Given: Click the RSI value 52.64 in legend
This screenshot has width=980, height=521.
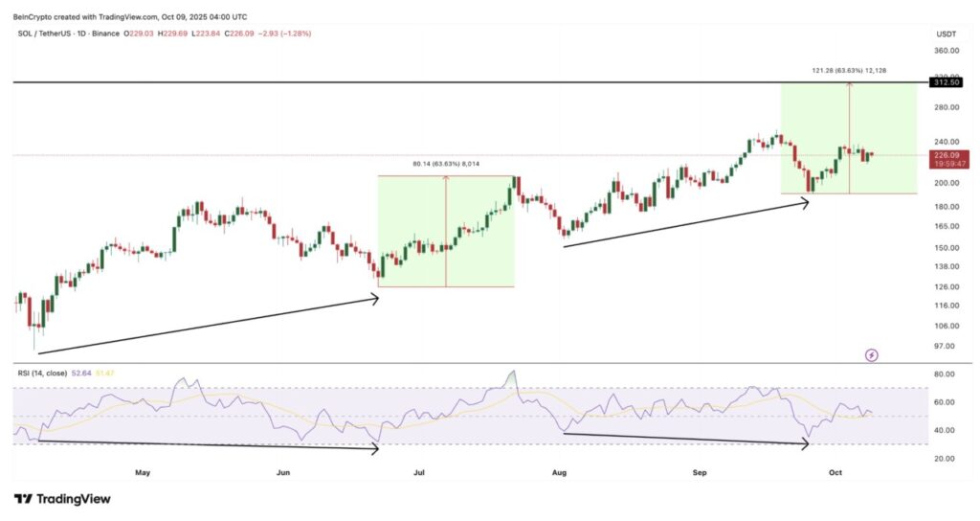Looking at the screenshot, I should [x=81, y=372].
